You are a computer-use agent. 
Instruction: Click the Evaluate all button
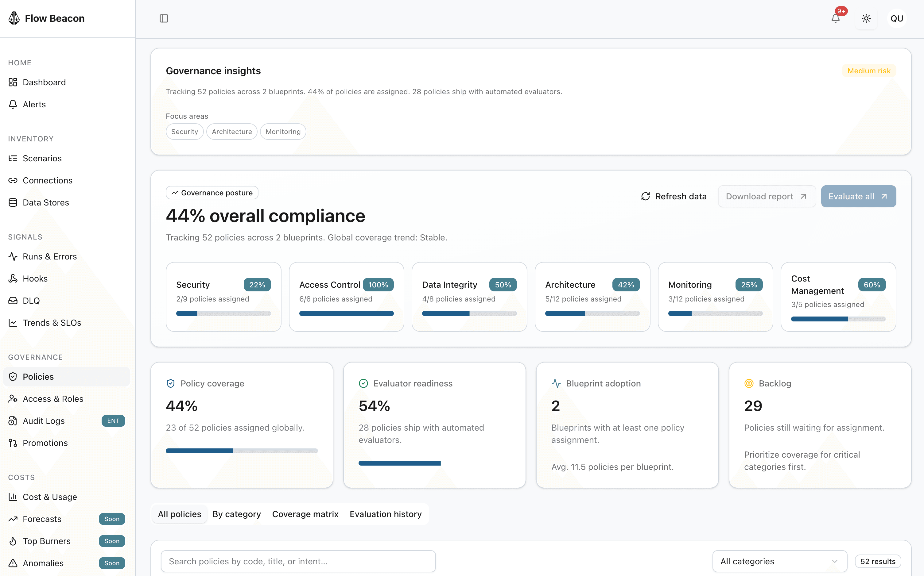coord(858,196)
